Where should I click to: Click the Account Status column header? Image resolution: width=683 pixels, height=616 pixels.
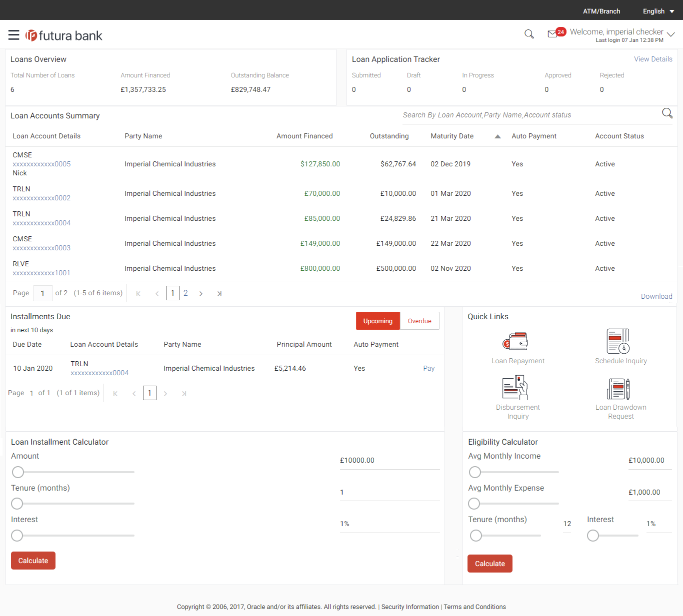[x=619, y=136]
